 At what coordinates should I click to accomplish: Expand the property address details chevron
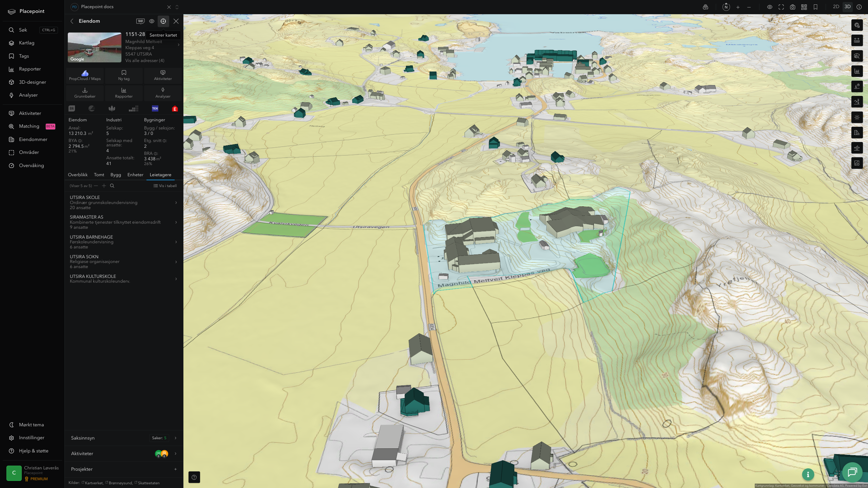coord(179,45)
